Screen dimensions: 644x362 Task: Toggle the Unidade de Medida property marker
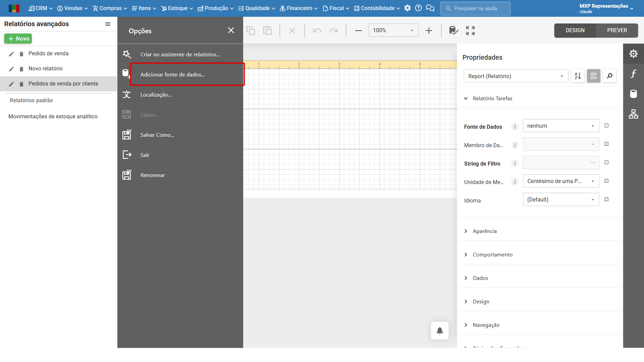[606, 181]
